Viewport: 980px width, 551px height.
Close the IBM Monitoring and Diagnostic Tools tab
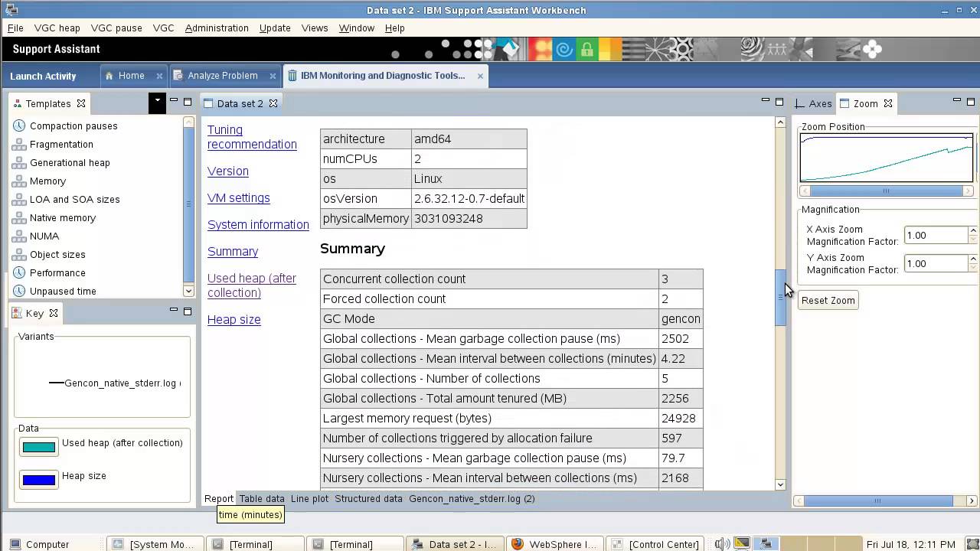pos(480,76)
